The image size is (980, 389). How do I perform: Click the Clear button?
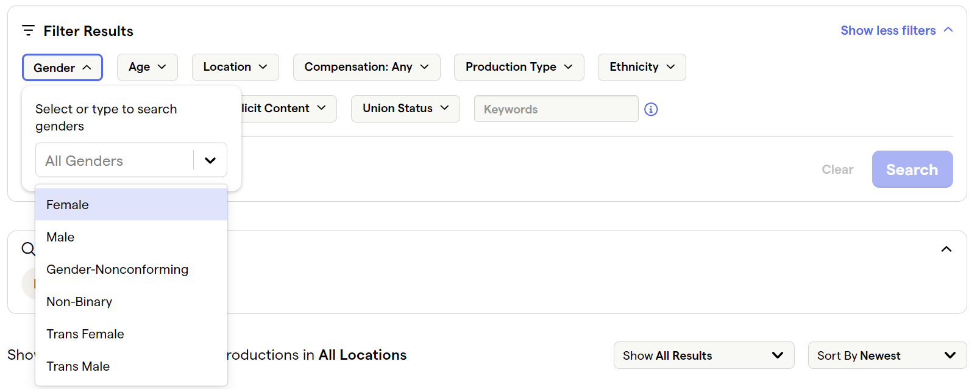(x=837, y=170)
